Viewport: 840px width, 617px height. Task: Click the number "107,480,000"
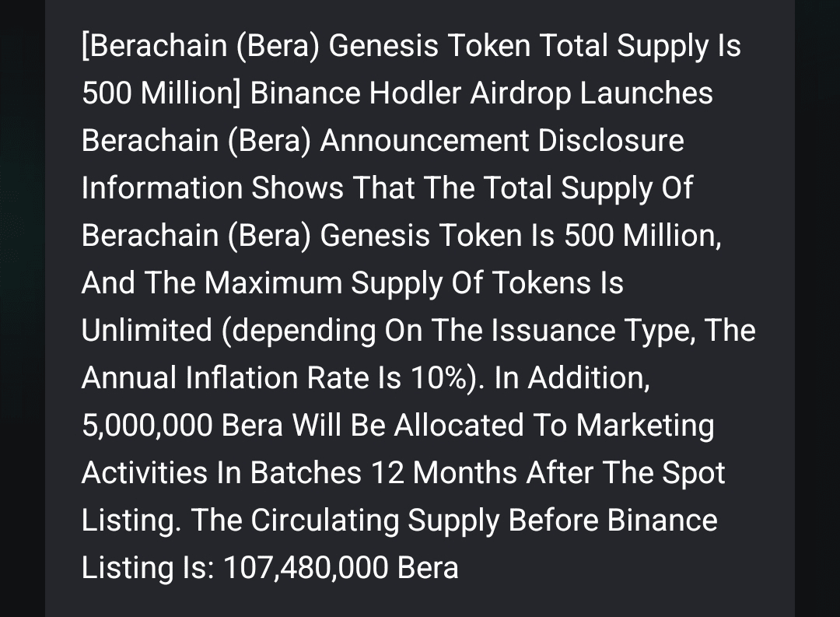click(x=306, y=568)
